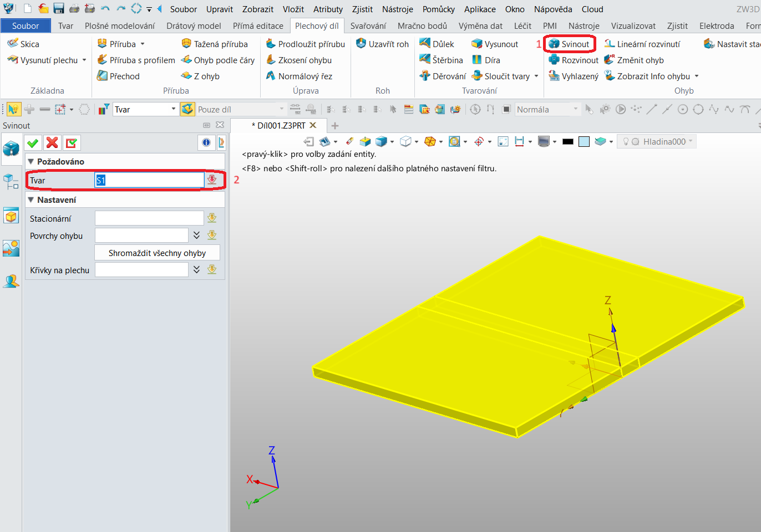Expand the Povrchy ohybu list chevron
Screen dimensions: 761x532
tap(196, 236)
